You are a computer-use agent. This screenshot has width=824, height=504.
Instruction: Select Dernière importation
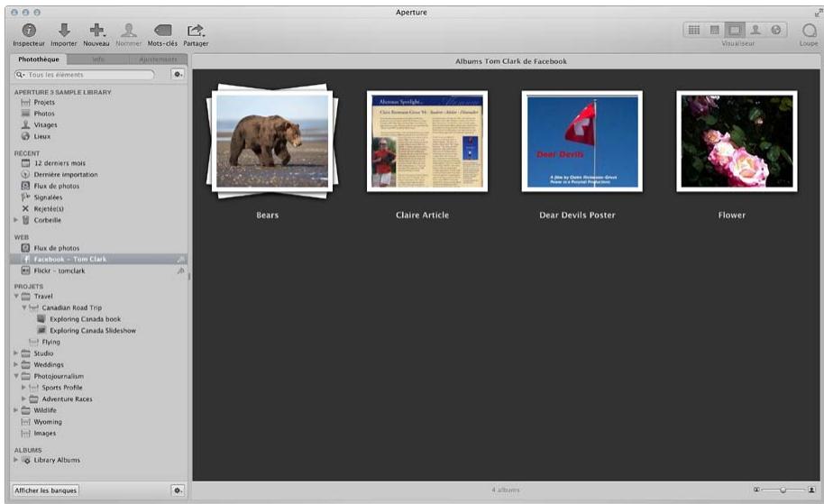[66, 175]
